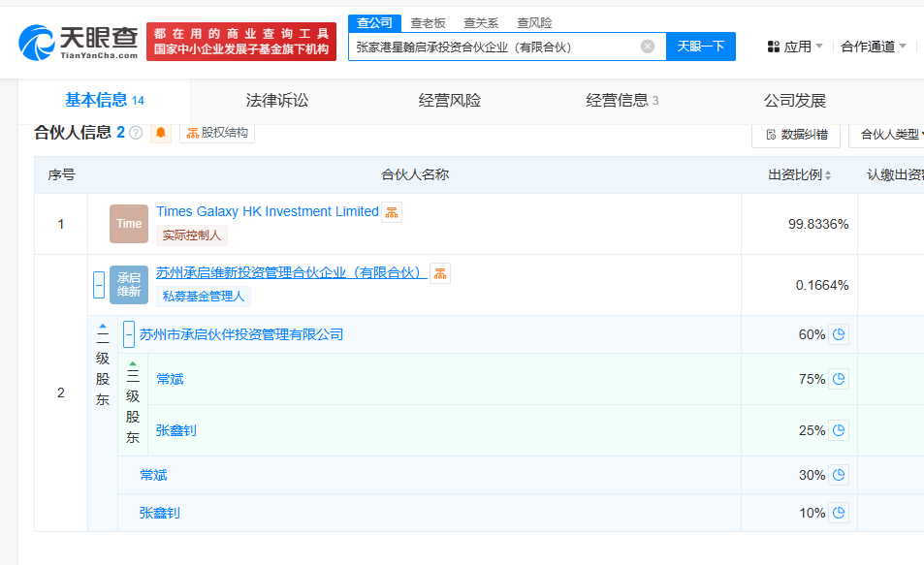
Task: Clear the search box text
Action: click(648, 47)
